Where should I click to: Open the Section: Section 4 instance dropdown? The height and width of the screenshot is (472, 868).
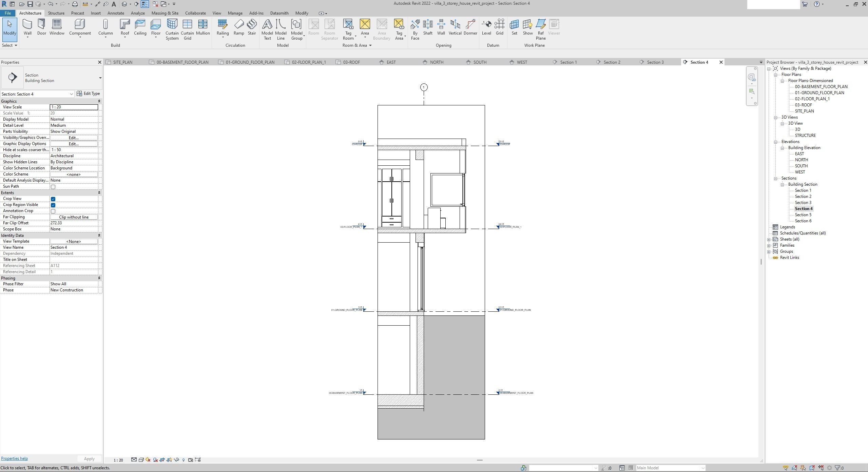tap(71, 94)
